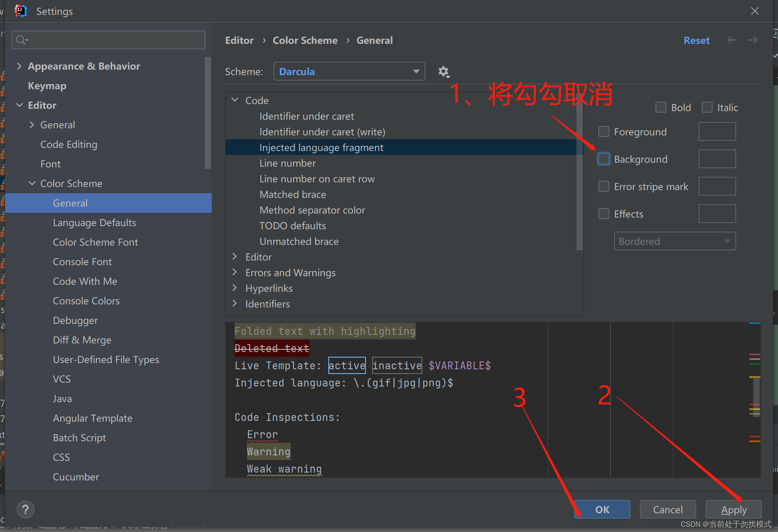Focus the settings search field

113,40
